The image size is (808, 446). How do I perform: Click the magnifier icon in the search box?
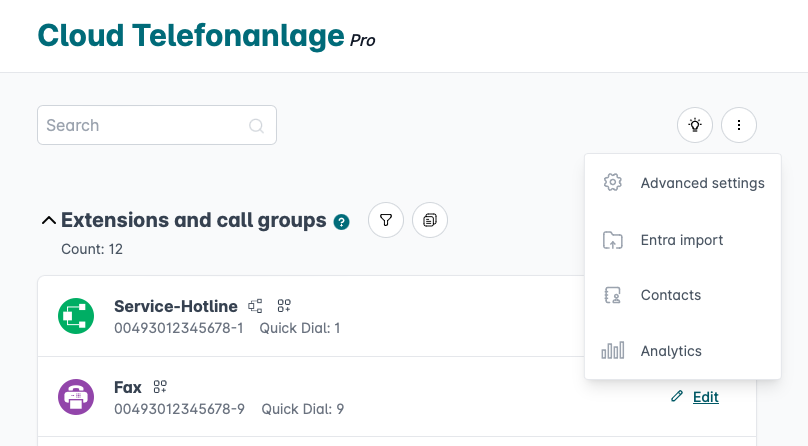256,126
